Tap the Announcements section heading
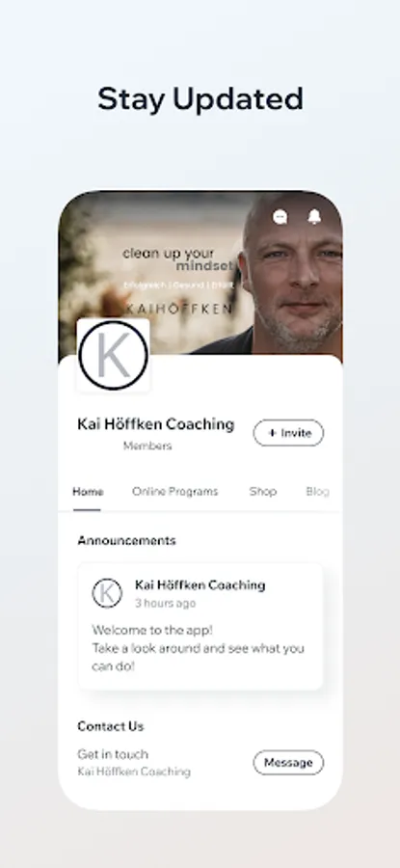 (126, 541)
